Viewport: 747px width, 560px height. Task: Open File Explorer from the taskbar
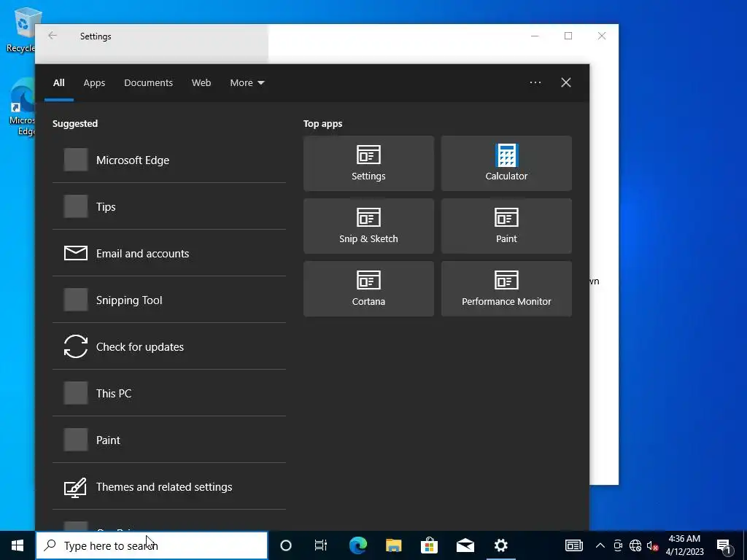point(393,545)
